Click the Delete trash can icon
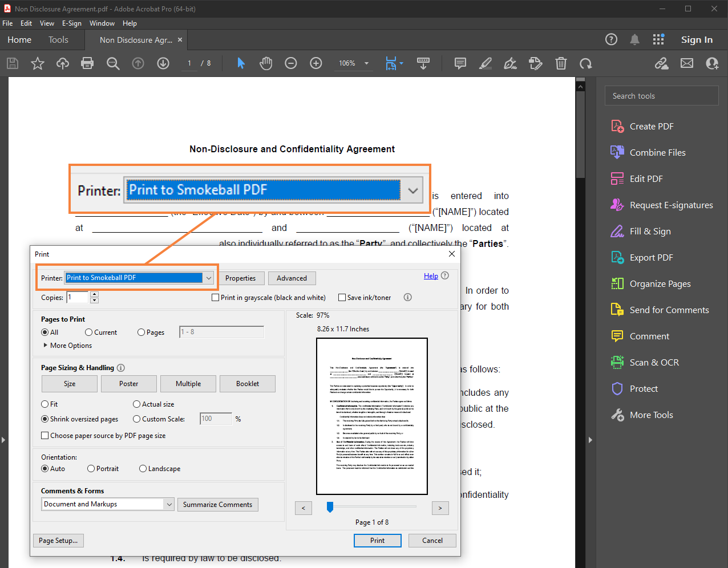The width and height of the screenshot is (728, 568). tap(561, 63)
